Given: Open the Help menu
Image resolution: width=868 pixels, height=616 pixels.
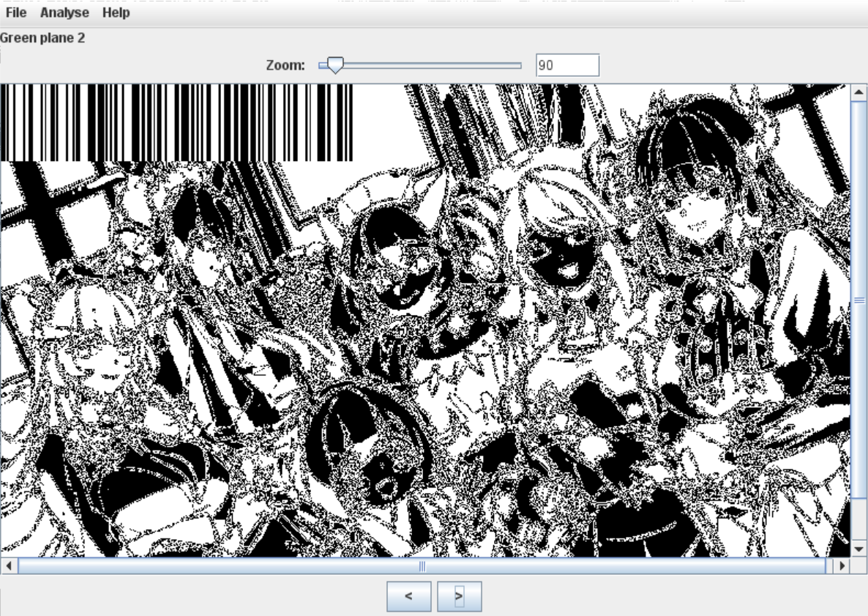Looking at the screenshot, I should 116,12.
